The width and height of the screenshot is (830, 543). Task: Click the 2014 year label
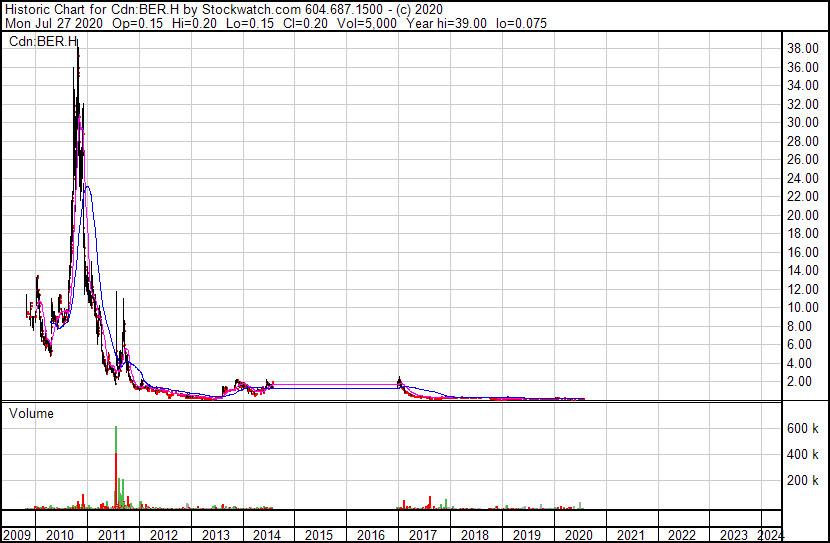267,535
